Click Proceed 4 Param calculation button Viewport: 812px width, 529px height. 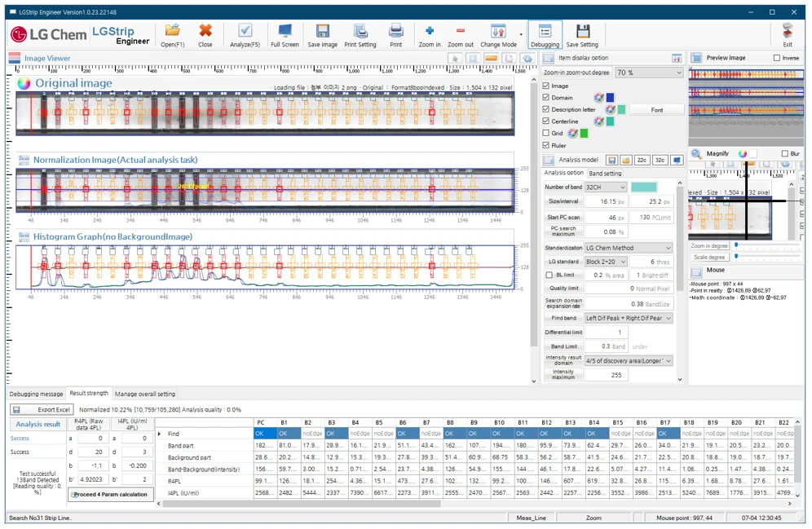click(x=111, y=494)
